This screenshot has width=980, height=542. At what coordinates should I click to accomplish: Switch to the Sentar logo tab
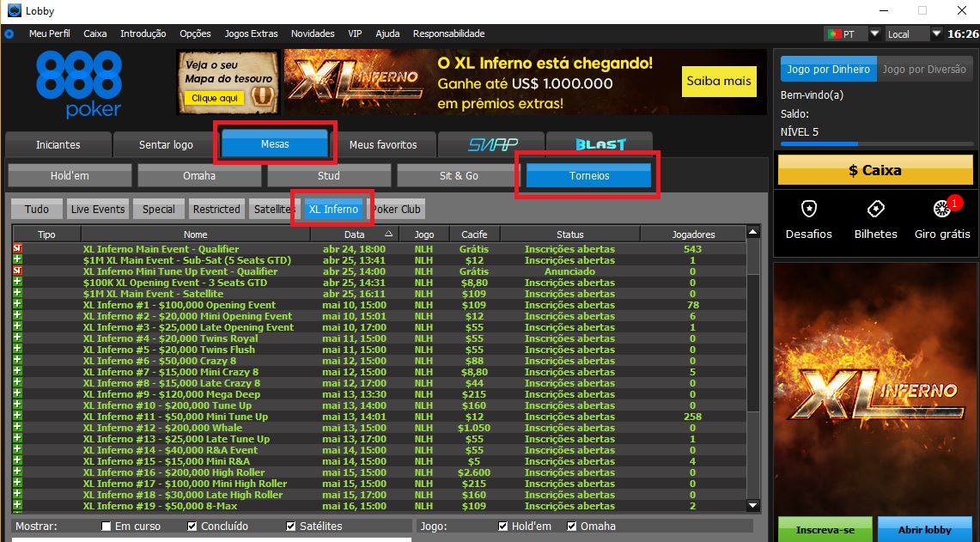(x=166, y=144)
